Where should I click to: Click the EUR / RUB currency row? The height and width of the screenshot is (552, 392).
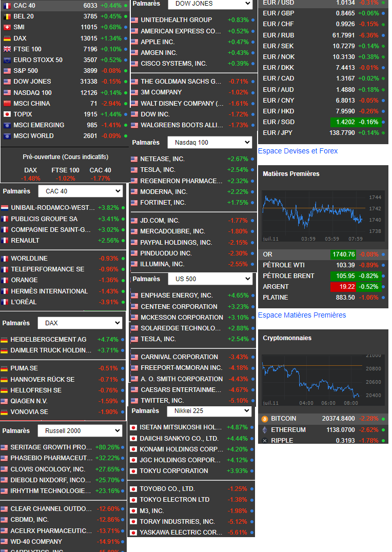point(323,35)
